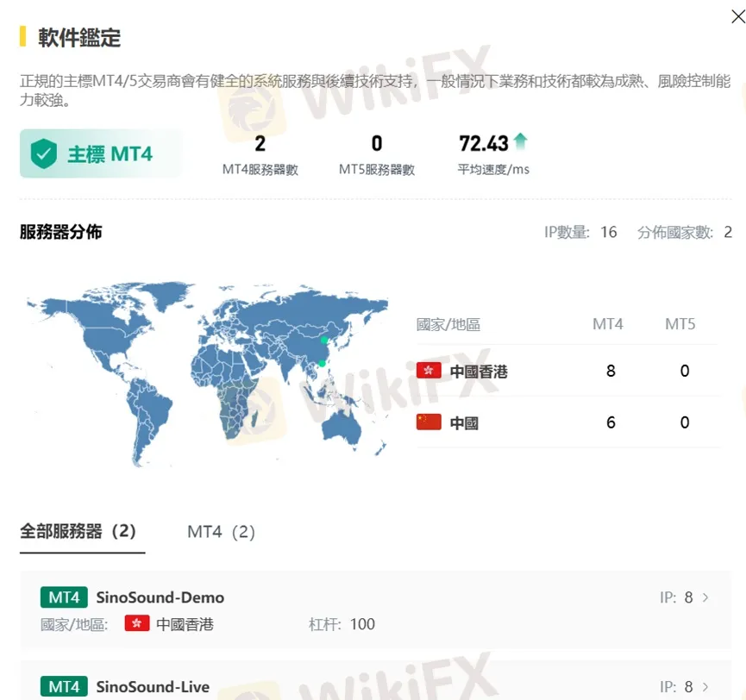Image resolution: width=746 pixels, height=700 pixels.
Task: Click the 服務器分佈 heading
Action: click(x=61, y=232)
